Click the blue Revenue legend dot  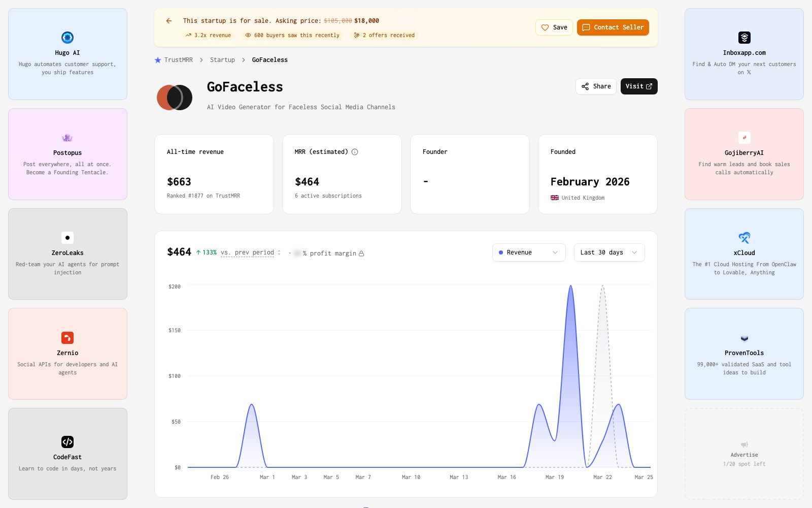click(500, 252)
